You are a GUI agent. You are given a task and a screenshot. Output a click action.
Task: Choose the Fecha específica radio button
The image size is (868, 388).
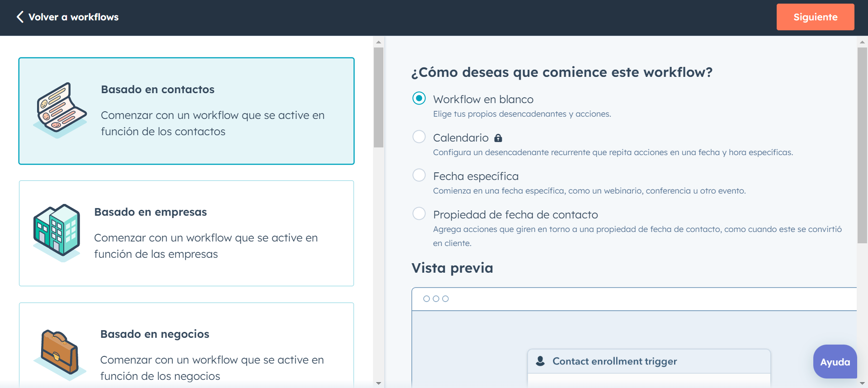click(419, 175)
